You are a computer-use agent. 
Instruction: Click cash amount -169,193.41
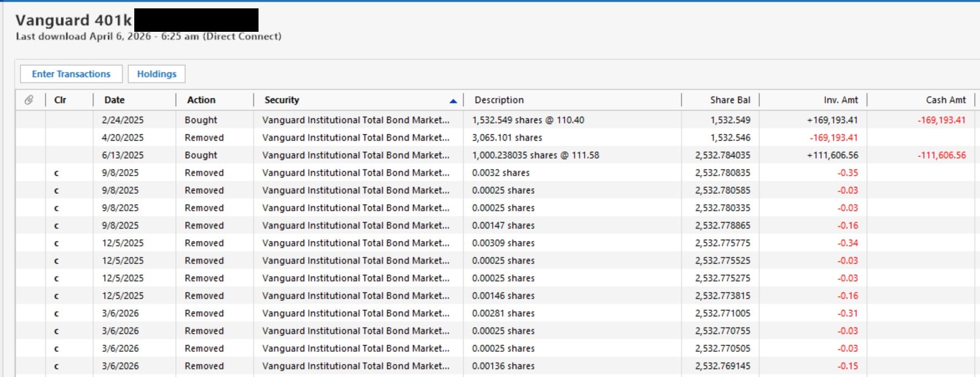pyautogui.click(x=942, y=120)
